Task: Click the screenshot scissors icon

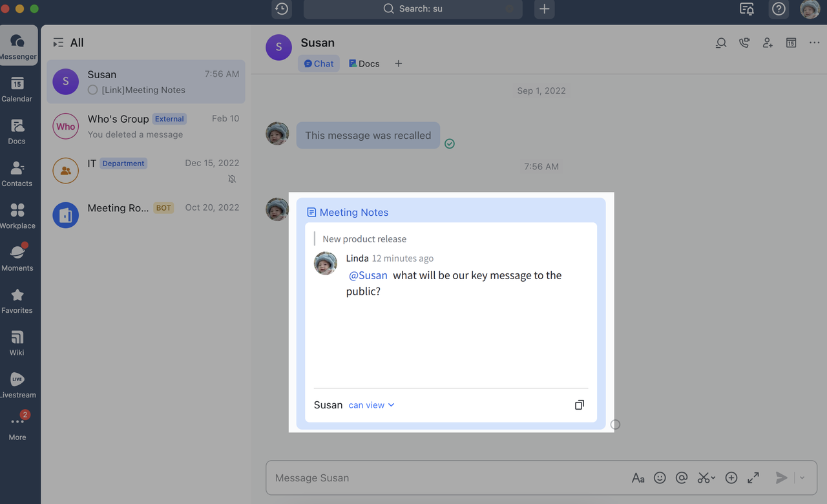Action: coord(704,478)
